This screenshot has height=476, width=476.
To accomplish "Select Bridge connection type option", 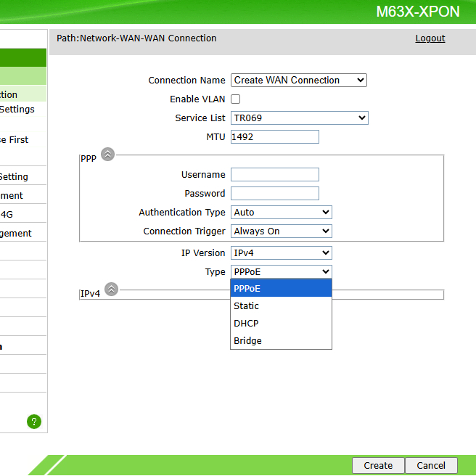I will [281, 341].
